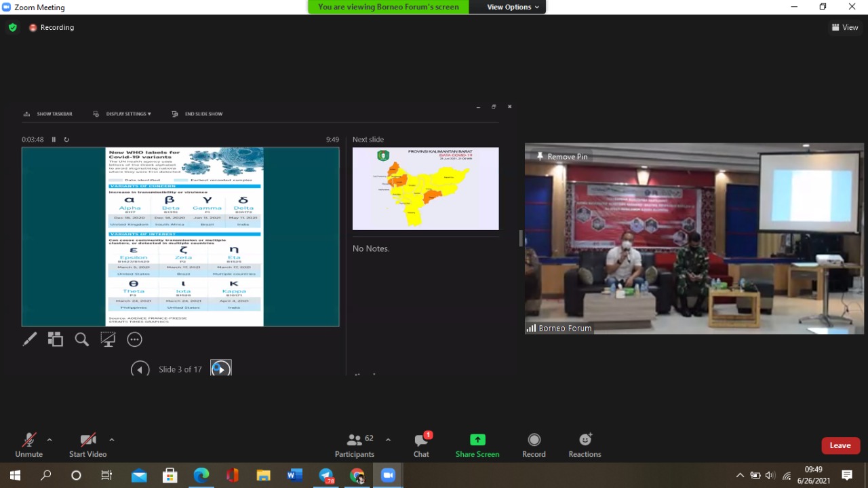Open the Chat panel
This screenshot has width=868, height=488.
[421, 445]
